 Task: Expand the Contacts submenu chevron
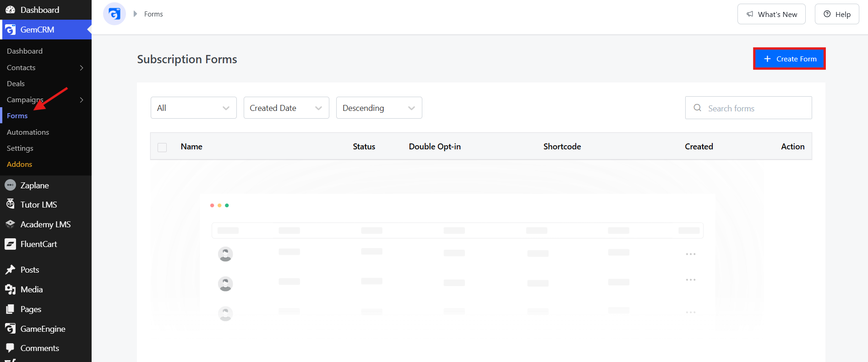coord(82,68)
